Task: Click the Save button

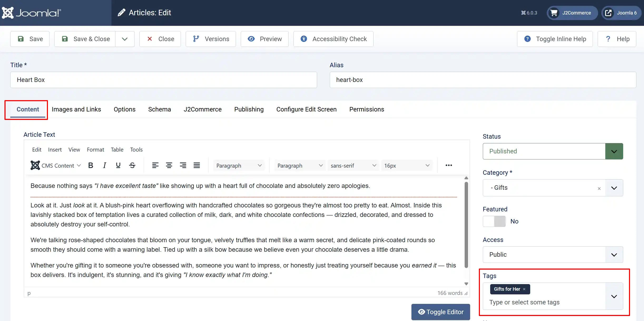Action: pyautogui.click(x=30, y=39)
